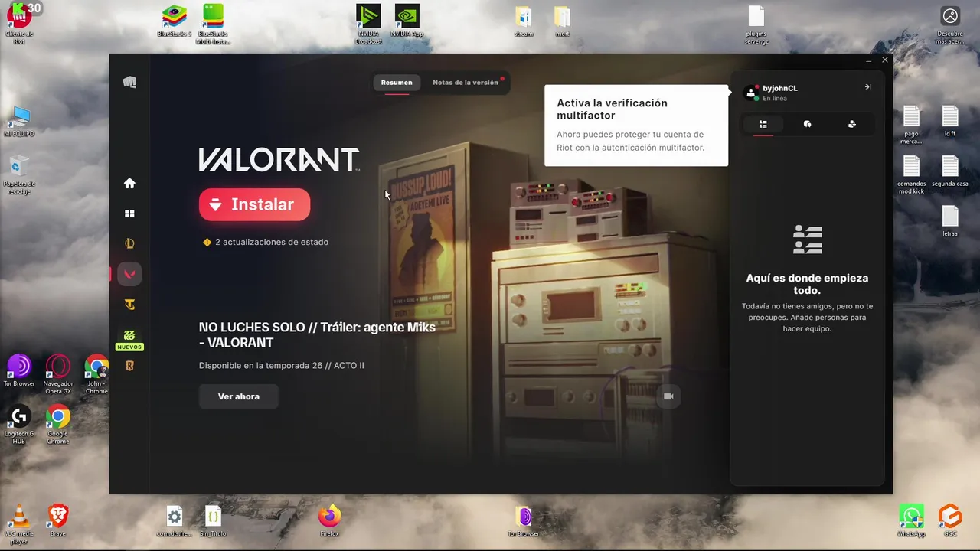Open the stream folder on desktop

coord(524,21)
